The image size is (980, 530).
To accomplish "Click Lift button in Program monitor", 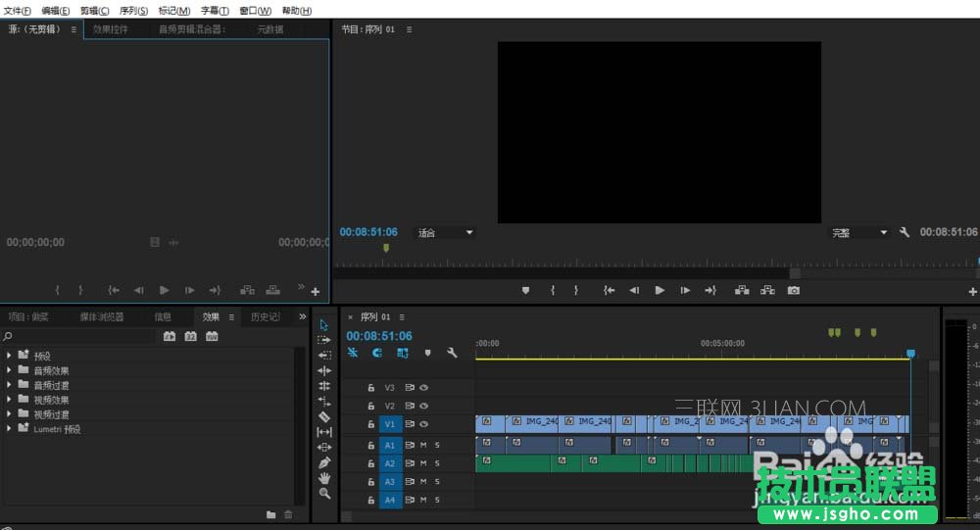I will (x=742, y=290).
